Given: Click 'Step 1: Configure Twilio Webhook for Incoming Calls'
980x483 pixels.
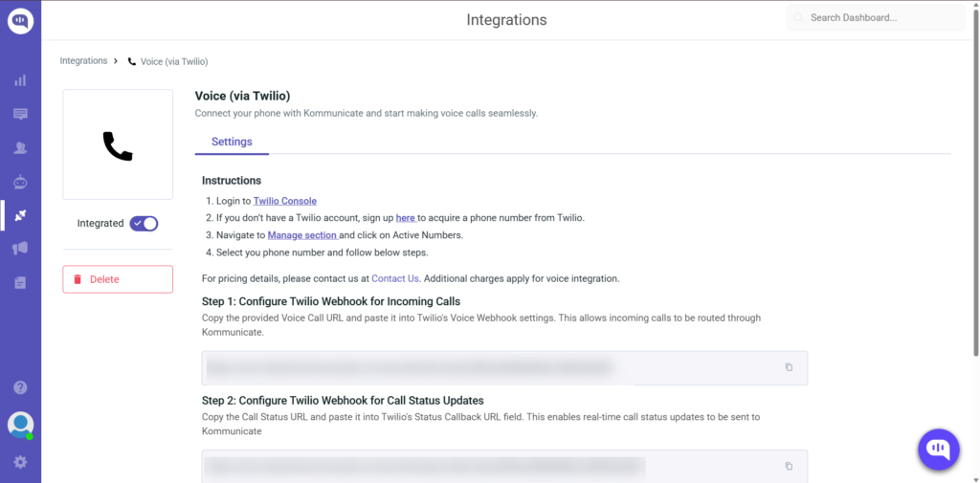Looking at the screenshot, I should point(331,301).
